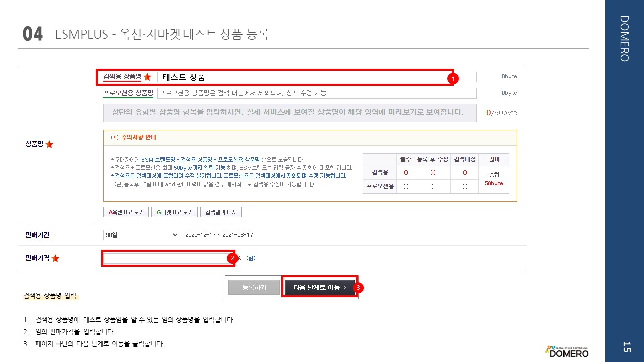Click the grey product name preview box
This screenshot has width=644, height=362.
[x=290, y=113]
